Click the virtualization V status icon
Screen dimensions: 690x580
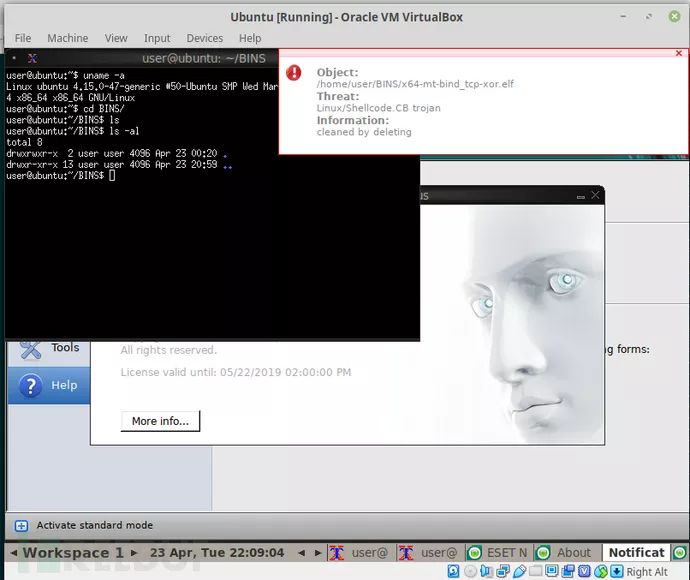pos(584,571)
